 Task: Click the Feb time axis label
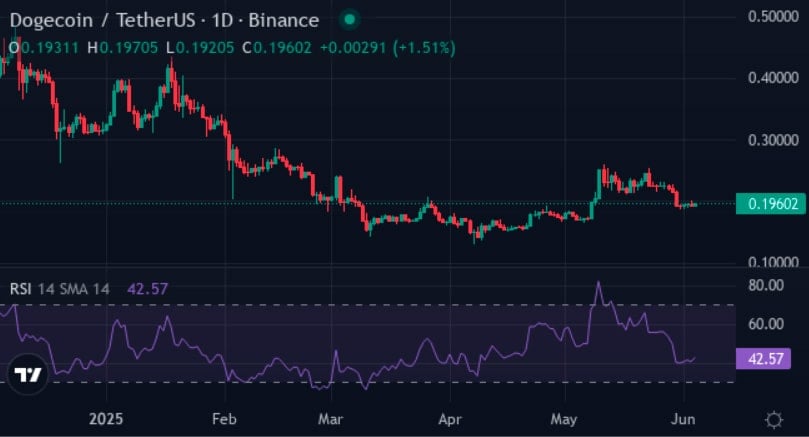224,419
